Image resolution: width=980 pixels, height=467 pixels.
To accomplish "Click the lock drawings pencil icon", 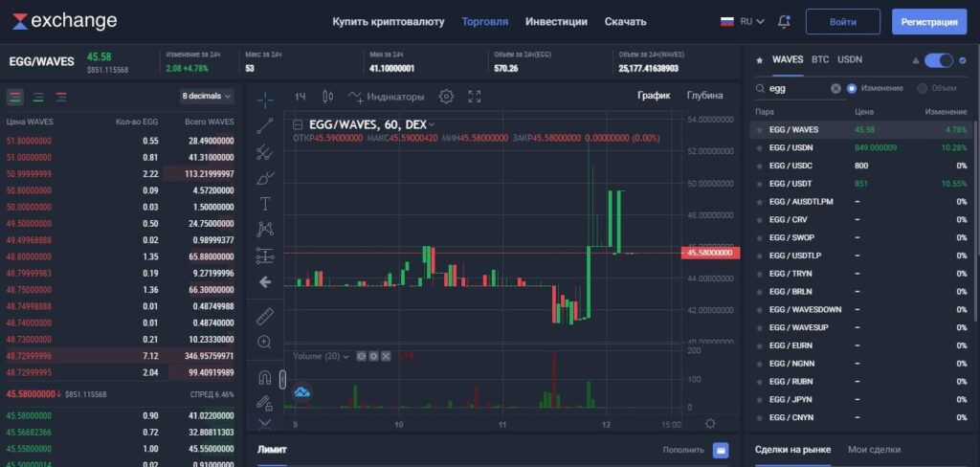I will tap(265, 403).
